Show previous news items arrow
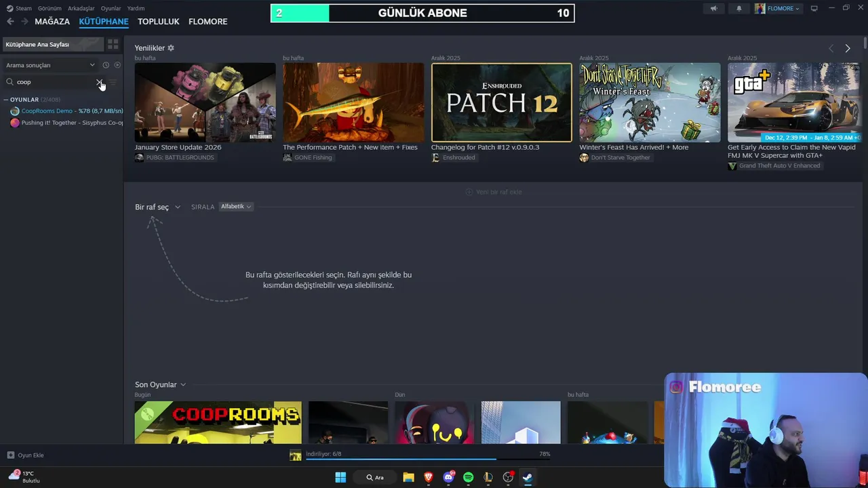The height and width of the screenshot is (488, 868). coord(831,48)
